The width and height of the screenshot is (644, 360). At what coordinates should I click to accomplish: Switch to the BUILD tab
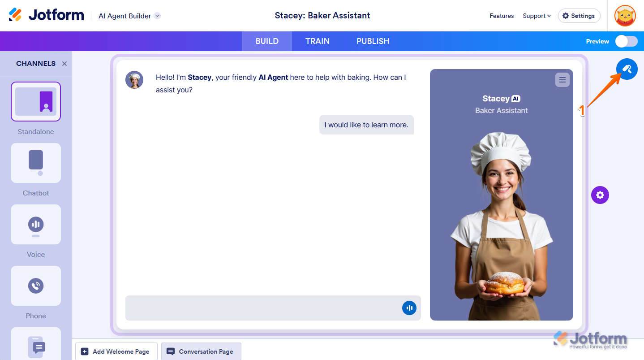267,41
